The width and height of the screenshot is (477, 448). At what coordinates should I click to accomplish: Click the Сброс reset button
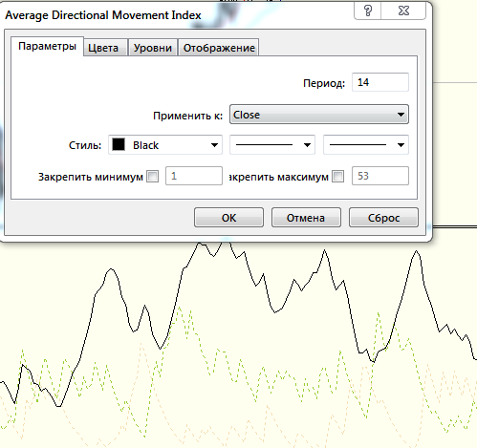[383, 218]
